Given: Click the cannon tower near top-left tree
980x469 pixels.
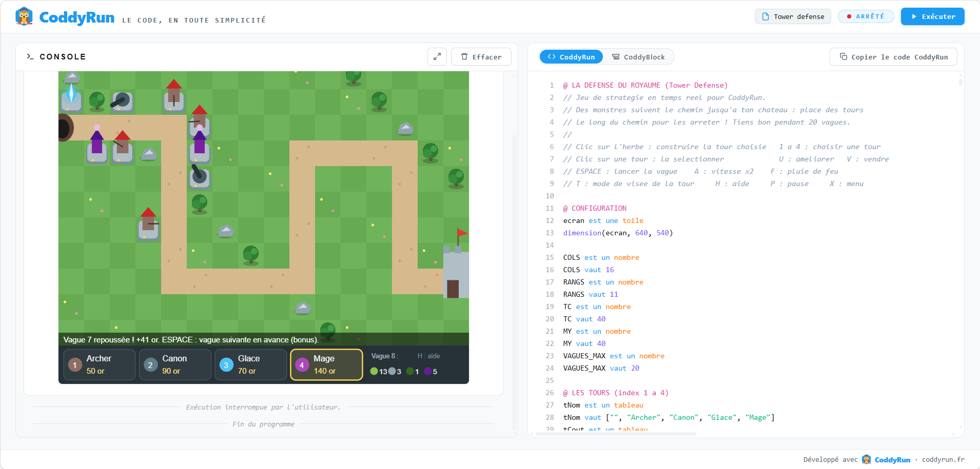Looking at the screenshot, I should tap(122, 101).
